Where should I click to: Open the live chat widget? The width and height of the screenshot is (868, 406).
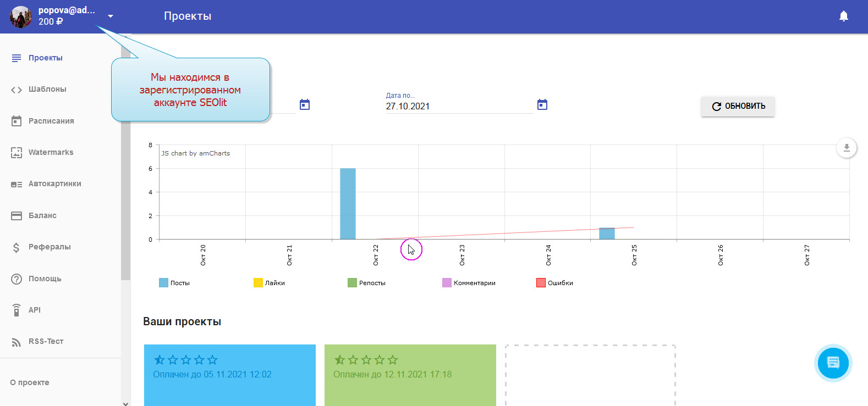tap(833, 363)
